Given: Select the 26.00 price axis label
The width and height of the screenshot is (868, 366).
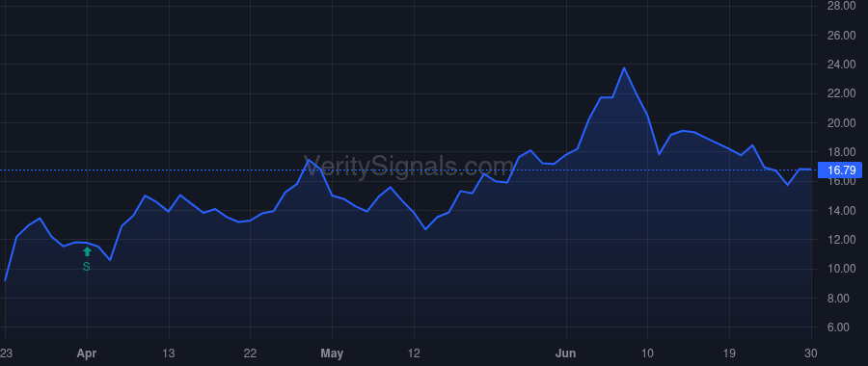Looking at the screenshot, I should point(841,35).
